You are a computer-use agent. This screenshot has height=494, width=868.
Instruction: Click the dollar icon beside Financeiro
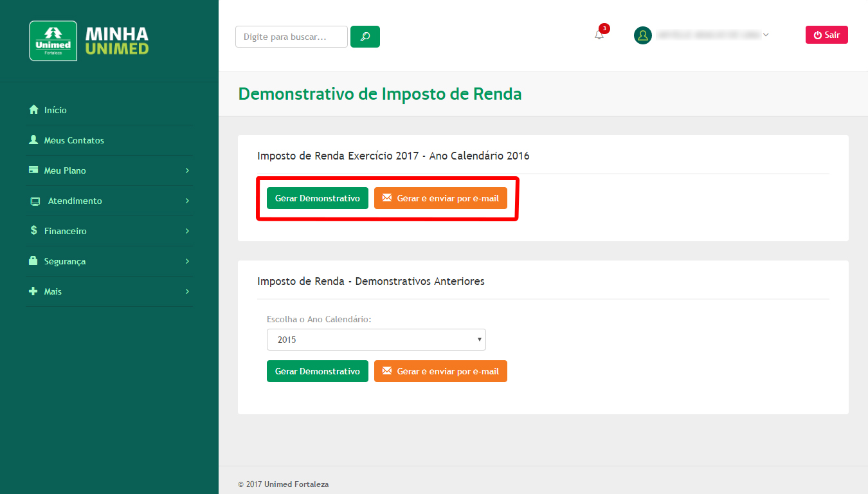pyautogui.click(x=34, y=230)
